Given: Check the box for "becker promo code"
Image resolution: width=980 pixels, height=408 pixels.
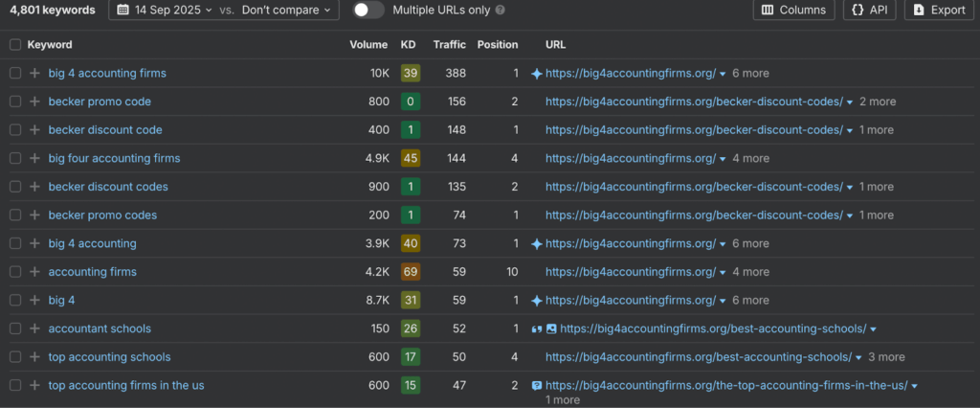Looking at the screenshot, I should (14, 102).
